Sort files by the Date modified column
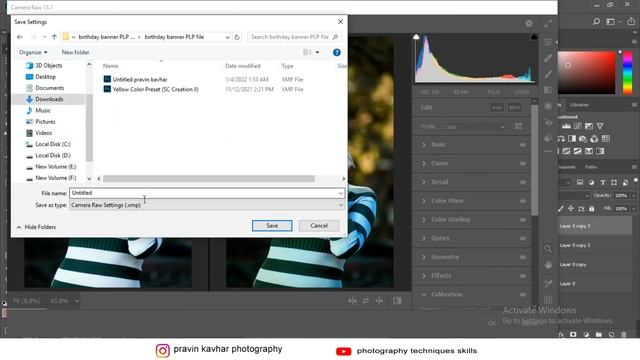This screenshot has width=640, height=360. pyautogui.click(x=243, y=66)
